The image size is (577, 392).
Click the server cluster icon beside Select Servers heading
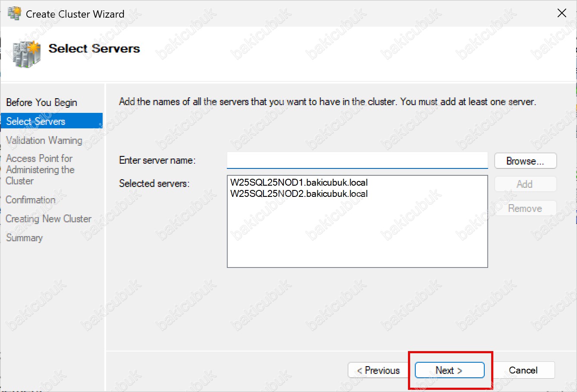[x=26, y=54]
